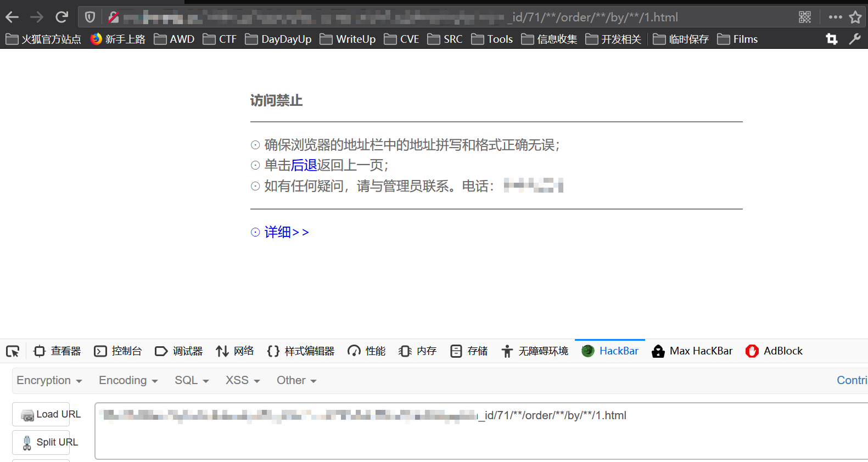Expand the Encryption dropdown in HackBar
Image resolution: width=868 pixels, height=462 pixels.
[x=49, y=380]
